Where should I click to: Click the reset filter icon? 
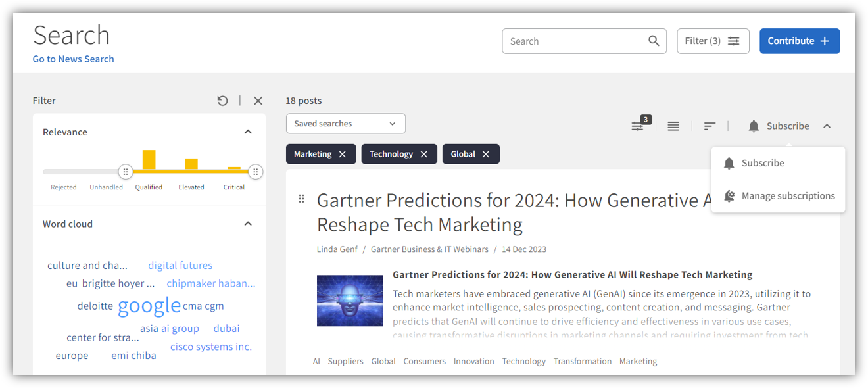[x=222, y=101]
